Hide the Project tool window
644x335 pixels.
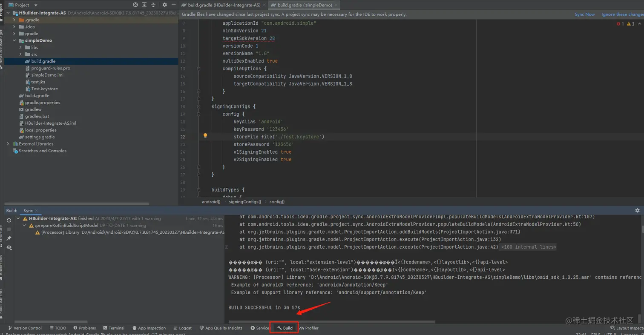(174, 5)
